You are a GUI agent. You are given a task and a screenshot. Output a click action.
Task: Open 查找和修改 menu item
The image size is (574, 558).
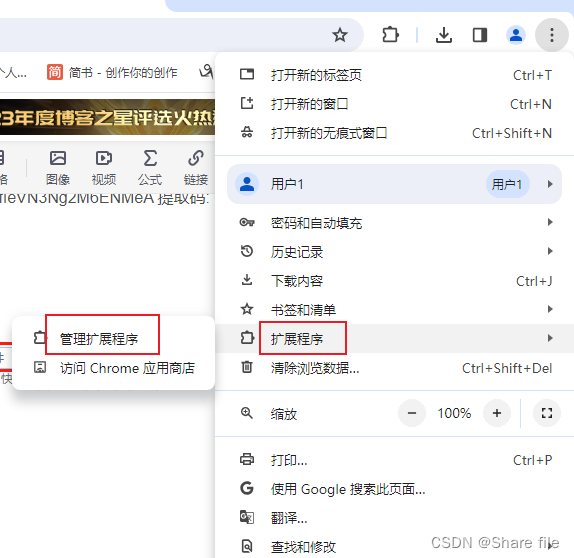coord(395,547)
